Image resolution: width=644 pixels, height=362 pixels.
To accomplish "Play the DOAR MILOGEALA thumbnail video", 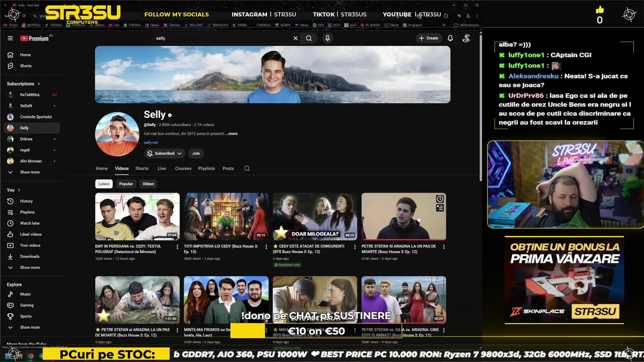I will pyautogui.click(x=315, y=217).
